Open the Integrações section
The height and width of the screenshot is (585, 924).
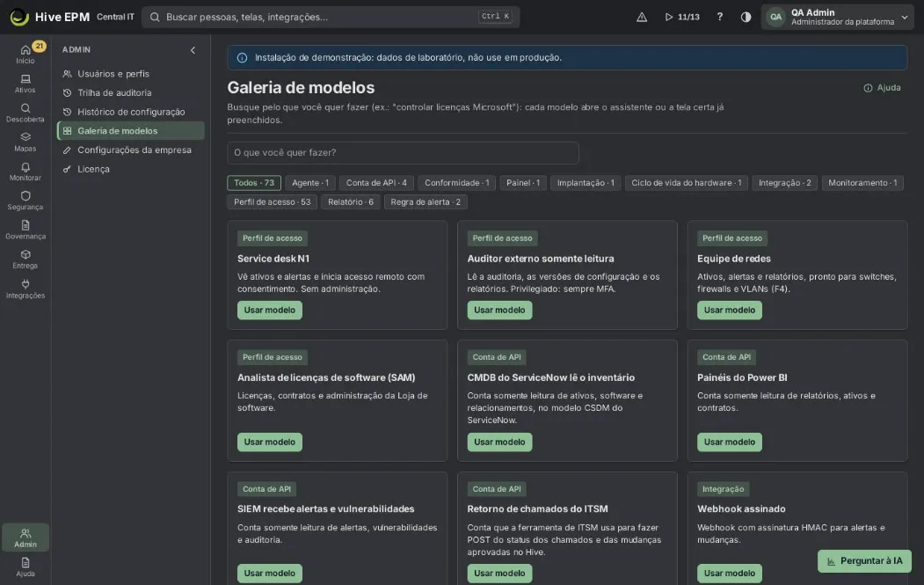[25, 289]
